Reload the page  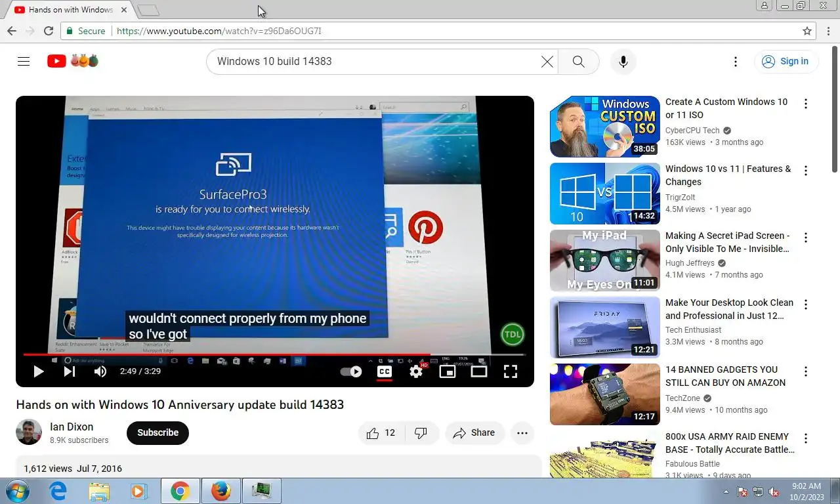tap(49, 31)
